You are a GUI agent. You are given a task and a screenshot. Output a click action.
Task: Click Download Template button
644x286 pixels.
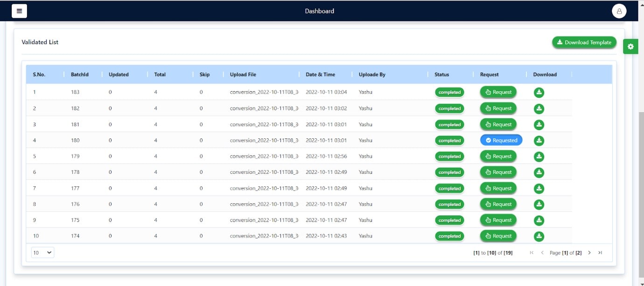click(584, 42)
